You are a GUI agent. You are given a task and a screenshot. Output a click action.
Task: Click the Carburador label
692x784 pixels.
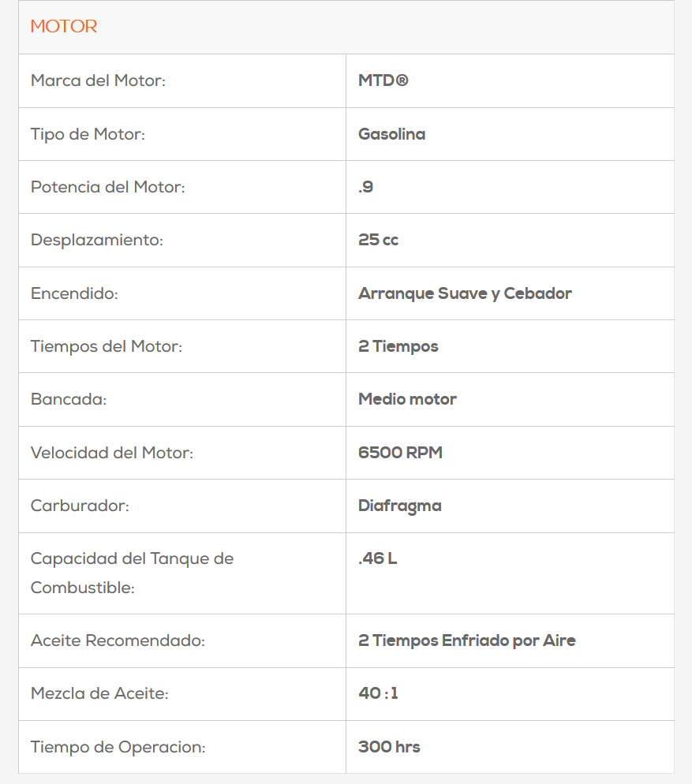tap(80, 506)
